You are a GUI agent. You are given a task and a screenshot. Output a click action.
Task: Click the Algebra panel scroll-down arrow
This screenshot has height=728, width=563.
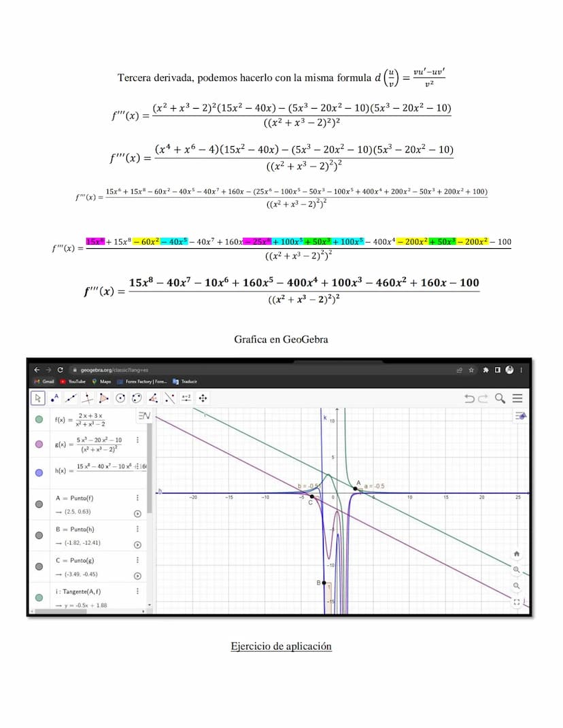150,605
